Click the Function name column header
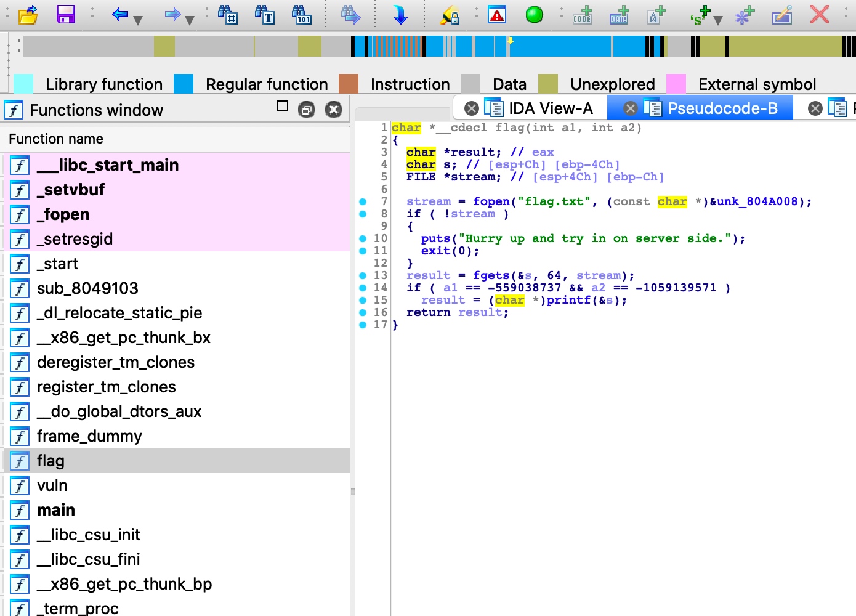 pyautogui.click(x=56, y=139)
